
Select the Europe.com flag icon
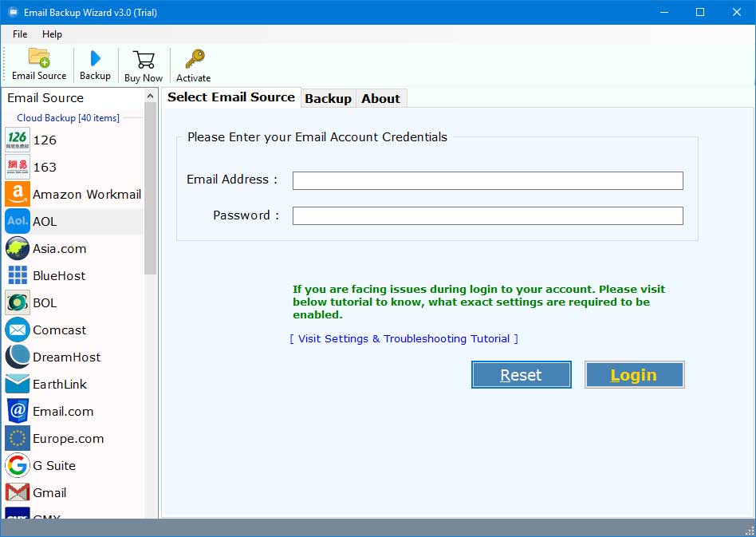(18, 439)
